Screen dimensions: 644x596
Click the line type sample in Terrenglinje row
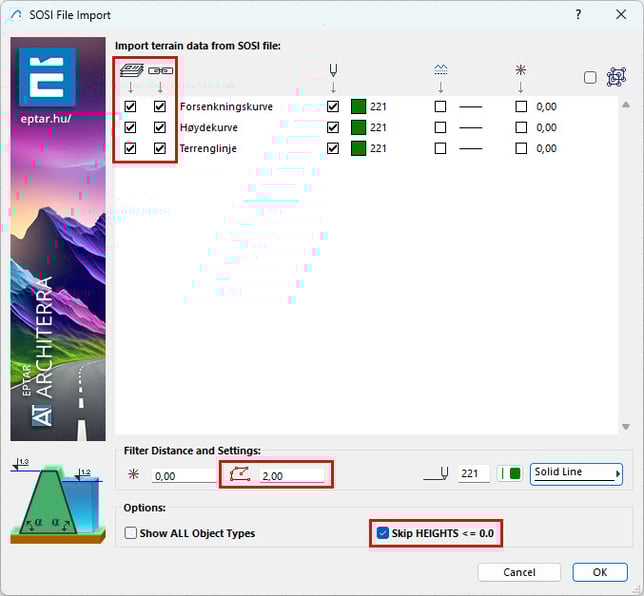tap(470, 149)
